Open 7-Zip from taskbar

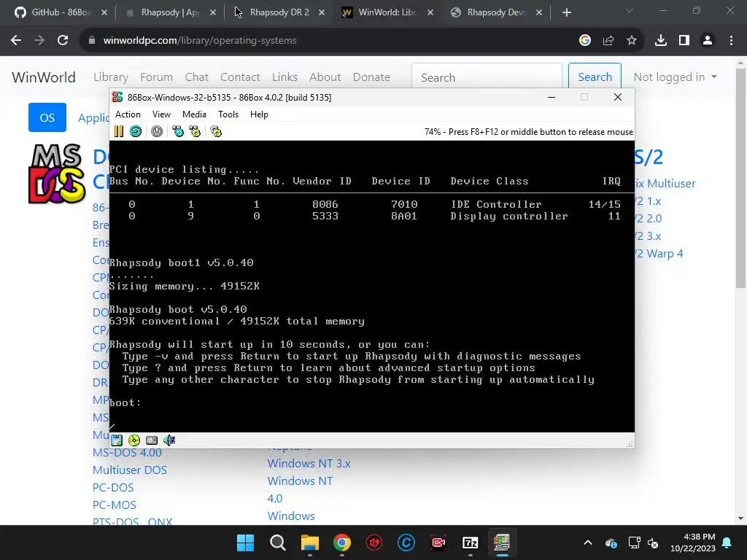[x=471, y=542]
